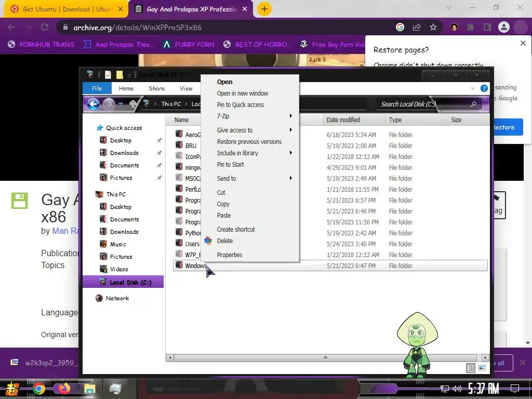Click the Chrome address bar URL
The width and height of the screenshot is (532, 399).
pos(137,28)
